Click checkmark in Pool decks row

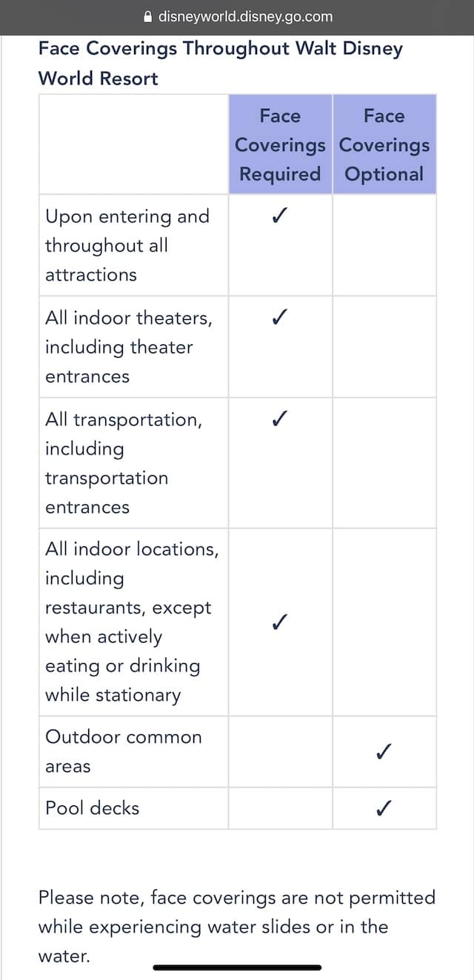[384, 808]
